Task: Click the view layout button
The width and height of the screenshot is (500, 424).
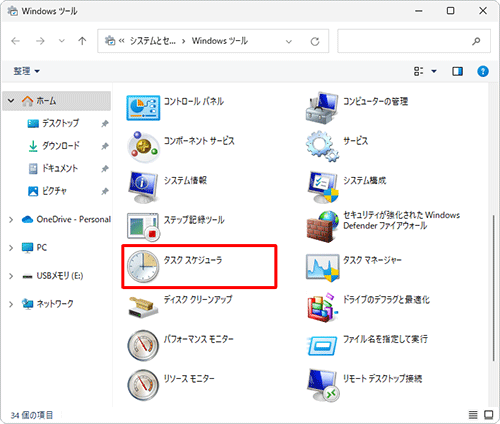Action: [418, 71]
